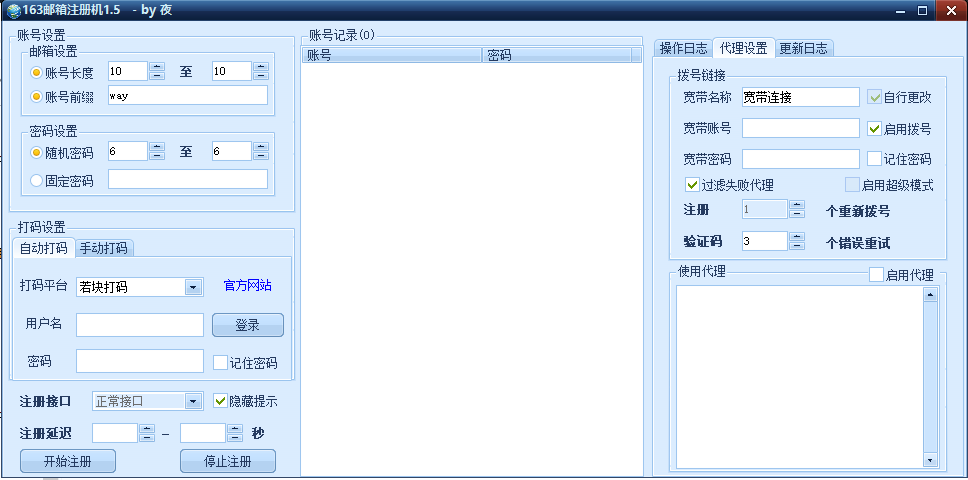Minimize the 163邮箱注册机 window
This screenshot has width=968, height=480.
point(902,10)
